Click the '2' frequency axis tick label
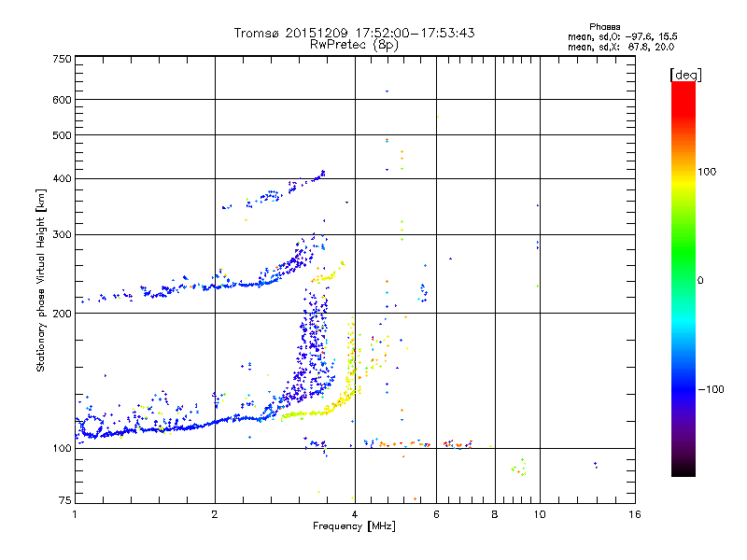The width and height of the screenshot is (747, 560). (x=215, y=514)
